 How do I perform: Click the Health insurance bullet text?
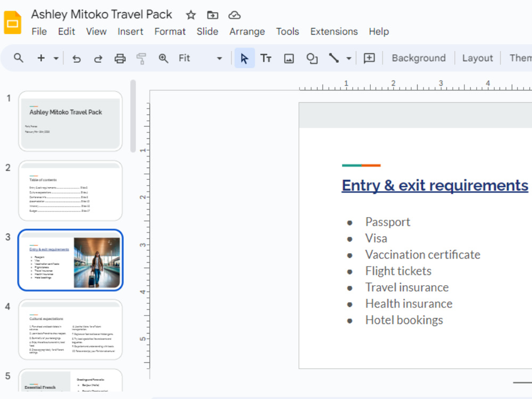(x=409, y=303)
